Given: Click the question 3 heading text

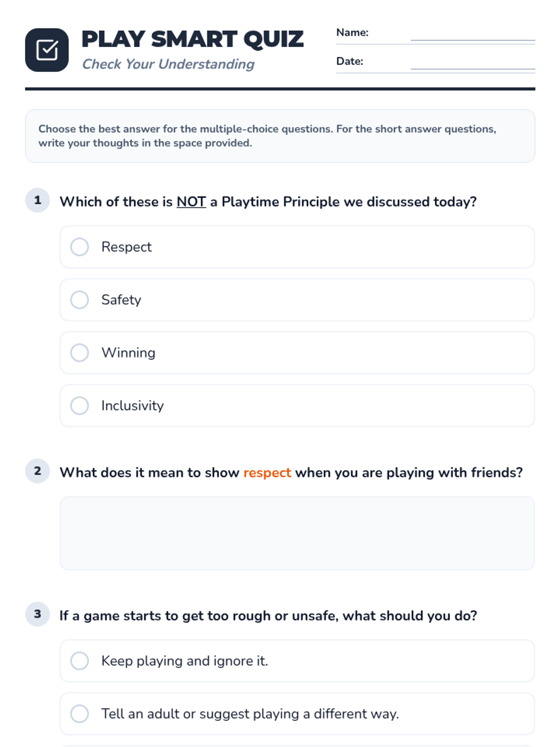Looking at the screenshot, I should (x=268, y=616).
